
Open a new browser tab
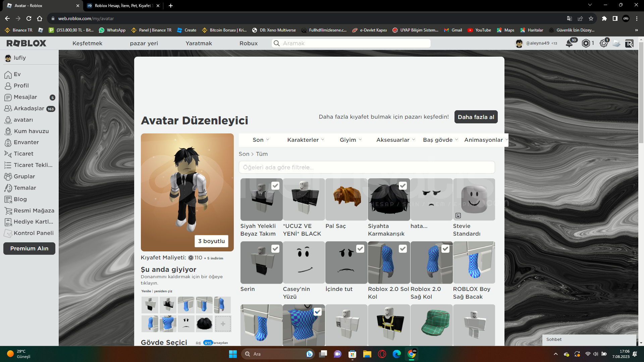click(170, 6)
